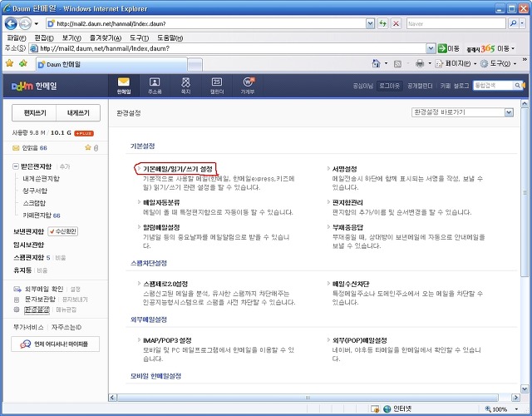Open the 서명설정 link
This screenshot has width=532, height=416.
coord(344,169)
